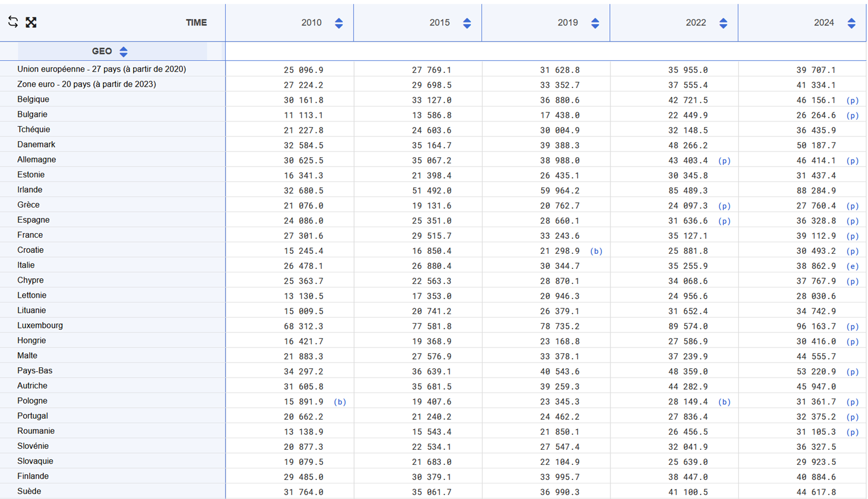Image resolution: width=868 pixels, height=499 pixels.
Task: Click the (b) flag for Croatie 2019
Action: (x=596, y=252)
